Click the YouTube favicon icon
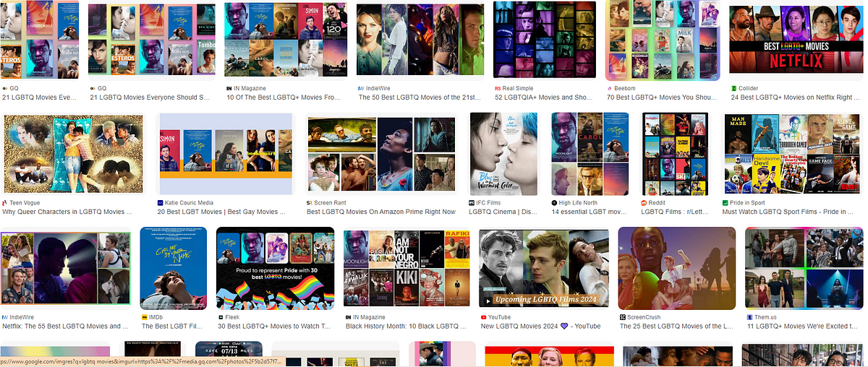 [483, 317]
